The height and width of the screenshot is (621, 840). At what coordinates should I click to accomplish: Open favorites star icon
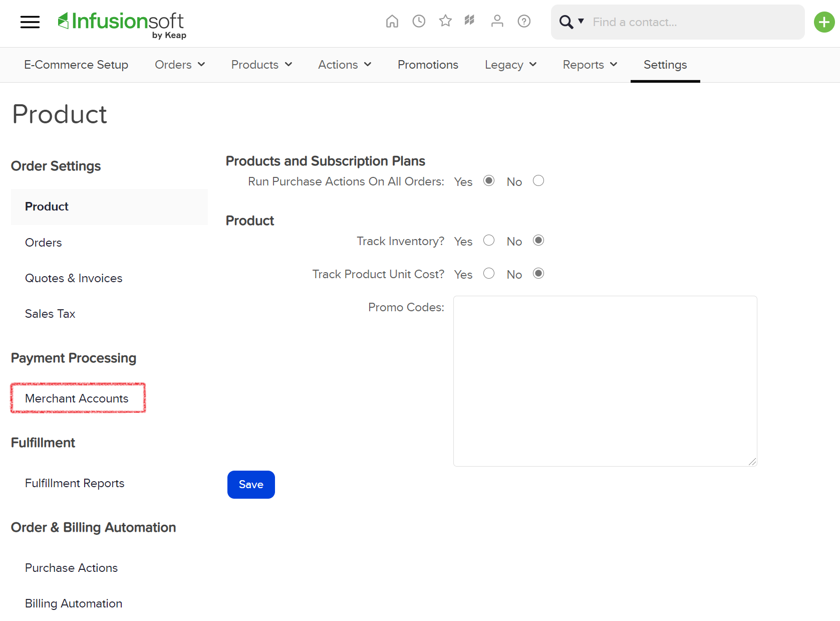pyautogui.click(x=445, y=21)
